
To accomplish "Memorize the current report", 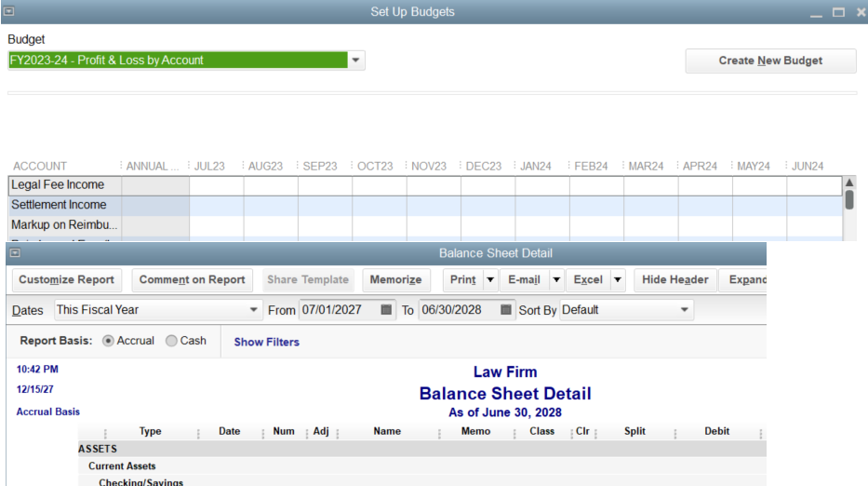I will click(x=395, y=280).
